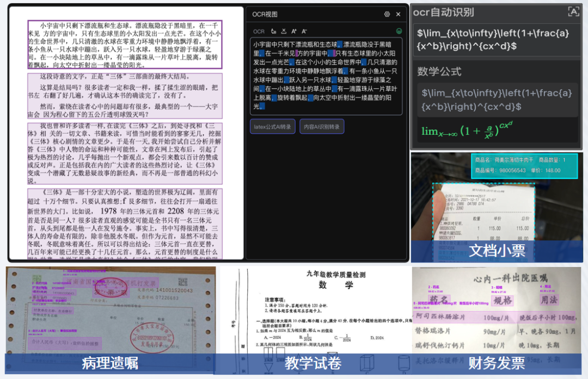Click the 数学公式 section heading
This screenshot has width=588, height=379.
coord(439,71)
